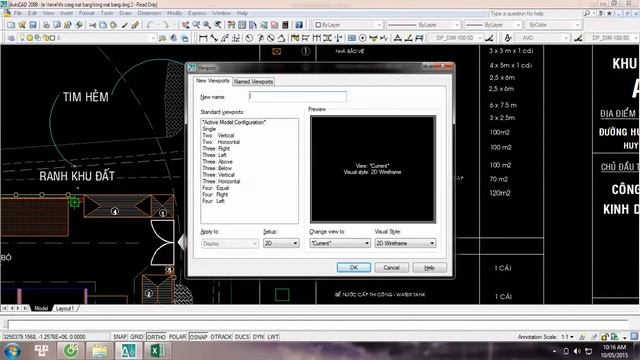This screenshot has width=640, height=360.
Task: Click the viewport Preview pane
Action: (x=373, y=169)
